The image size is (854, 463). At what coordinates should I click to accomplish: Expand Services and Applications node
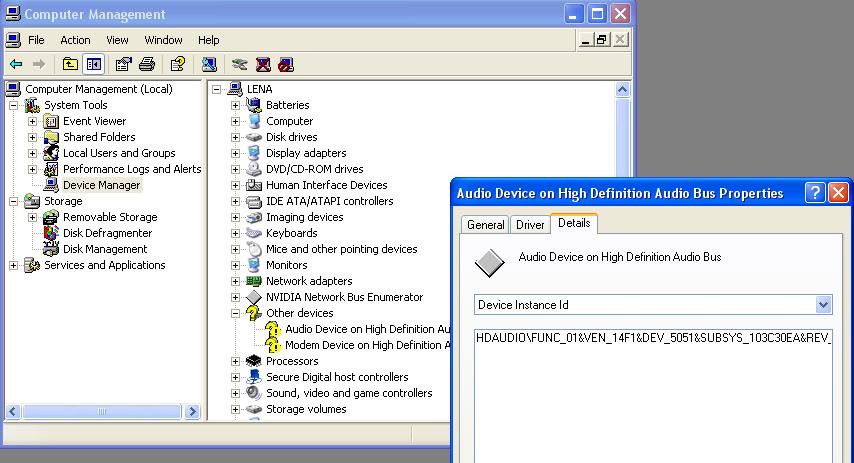pos(14,265)
